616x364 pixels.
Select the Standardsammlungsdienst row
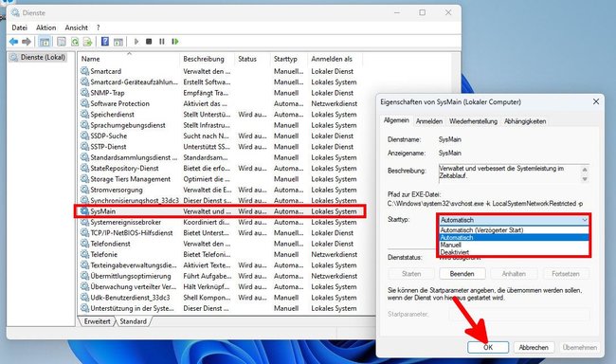220,157
